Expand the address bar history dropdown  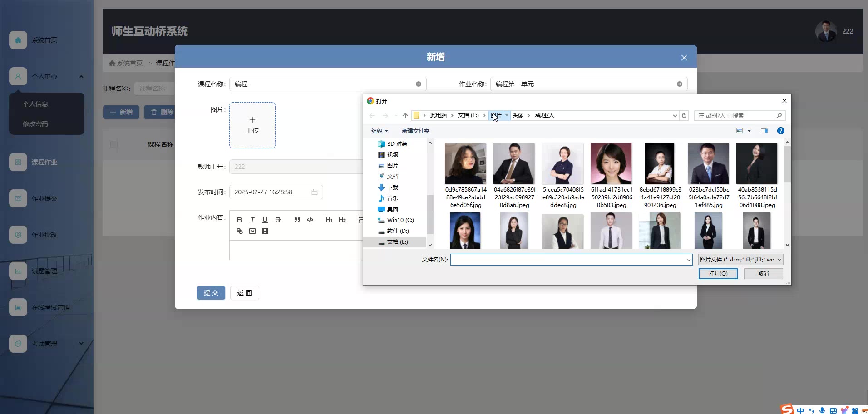675,116
